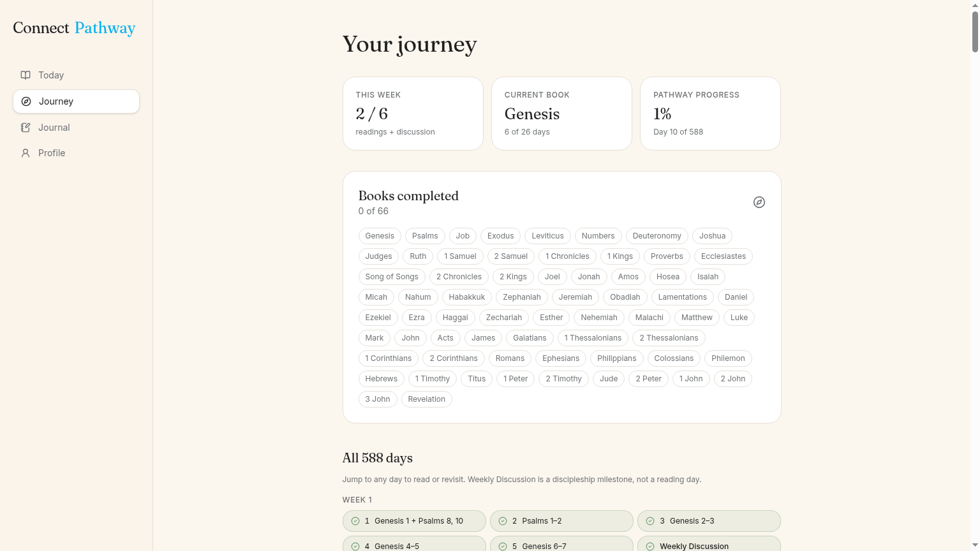Open the Weekly Discussion milestone
The image size is (980, 551).
(709, 544)
